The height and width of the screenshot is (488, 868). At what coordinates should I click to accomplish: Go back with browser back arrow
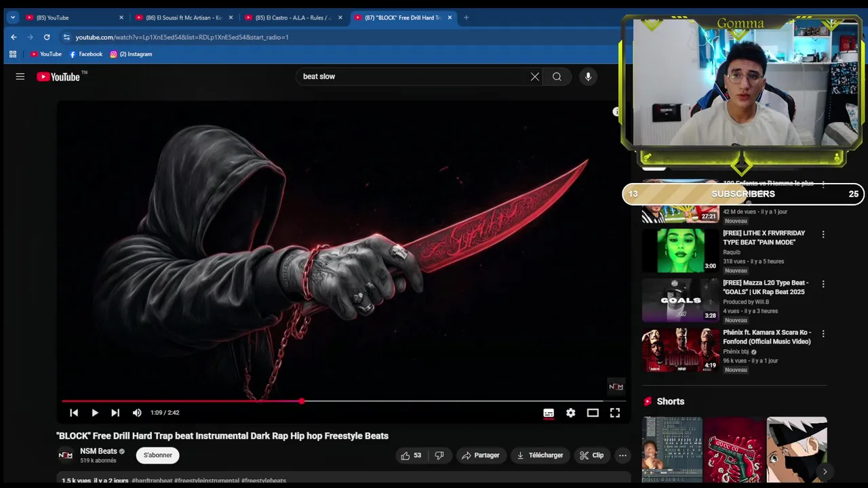[x=14, y=37]
